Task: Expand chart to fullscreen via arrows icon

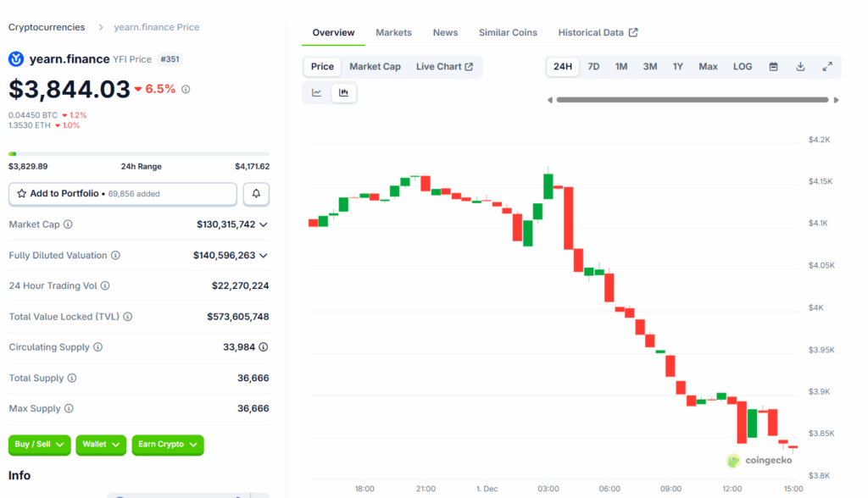Action: (x=827, y=66)
